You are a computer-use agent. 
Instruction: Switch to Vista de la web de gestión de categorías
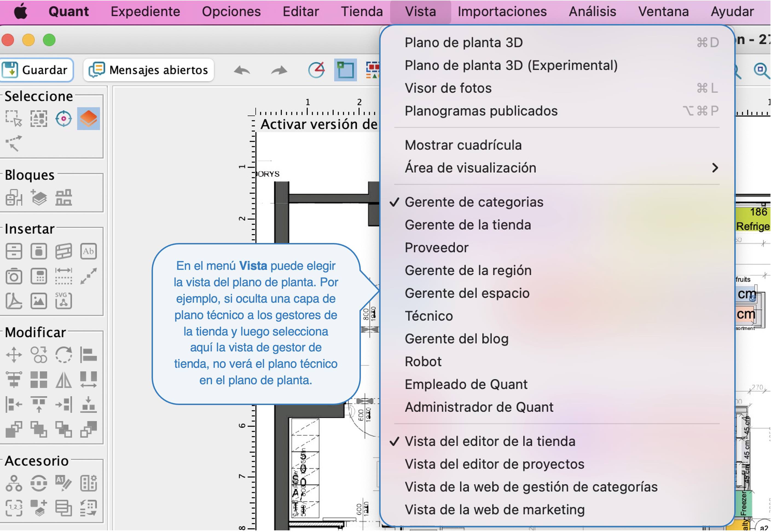tap(557, 487)
